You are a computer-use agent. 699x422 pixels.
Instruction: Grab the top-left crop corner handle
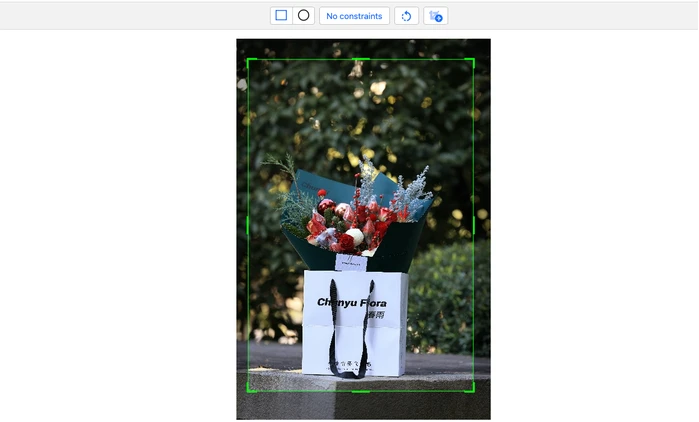coord(251,62)
